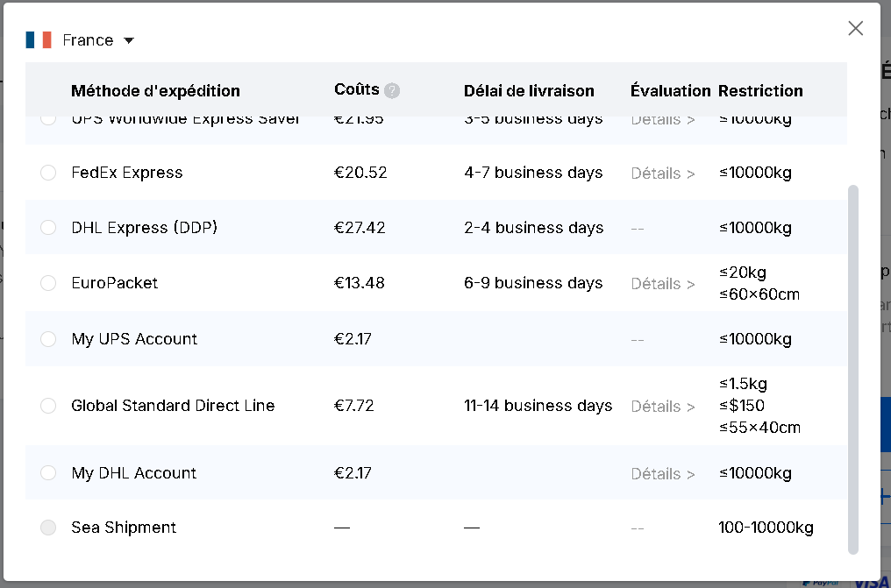Image resolution: width=891 pixels, height=588 pixels.
Task: Click the Méthode d'expédition column header
Action: coord(155,91)
